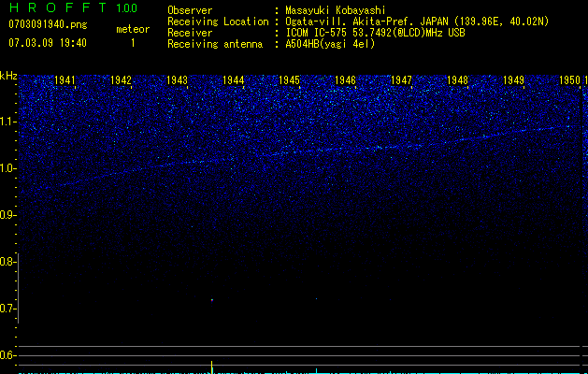Image resolution: width=588 pixels, height=374 pixels.
Task: Click the 07.03.09 19:40 timestamp
Action: [x=47, y=43]
